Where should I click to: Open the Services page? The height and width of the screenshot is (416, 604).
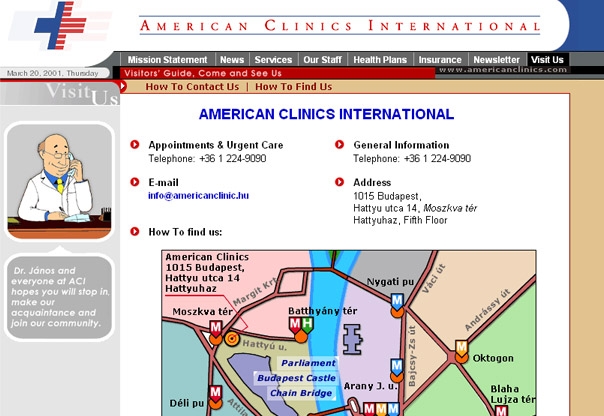click(273, 60)
